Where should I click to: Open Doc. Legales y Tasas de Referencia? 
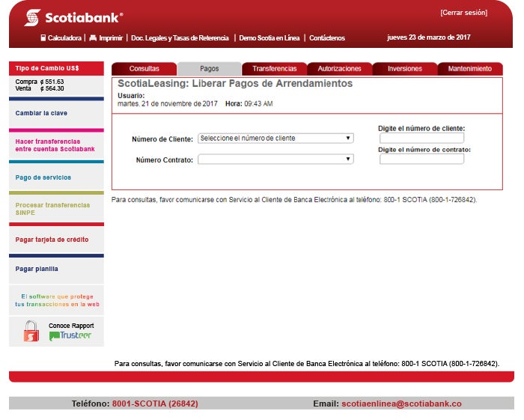coord(180,37)
